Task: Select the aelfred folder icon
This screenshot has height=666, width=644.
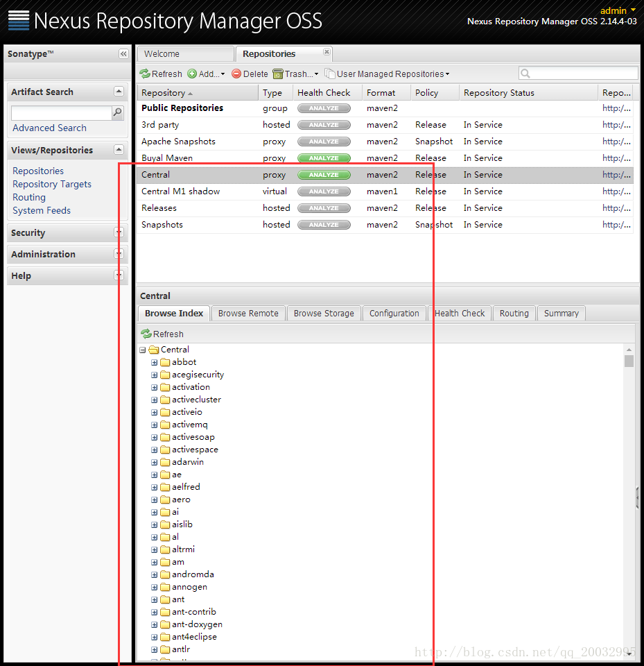Action: pyautogui.click(x=165, y=487)
